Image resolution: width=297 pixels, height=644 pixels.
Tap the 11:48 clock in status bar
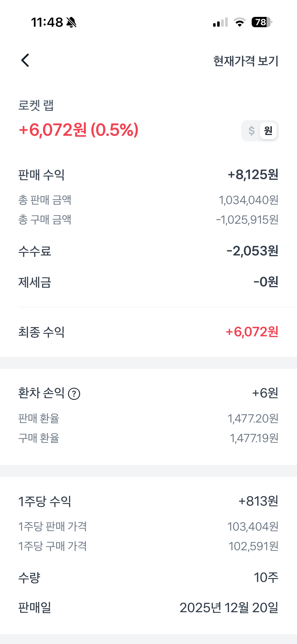point(47,22)
